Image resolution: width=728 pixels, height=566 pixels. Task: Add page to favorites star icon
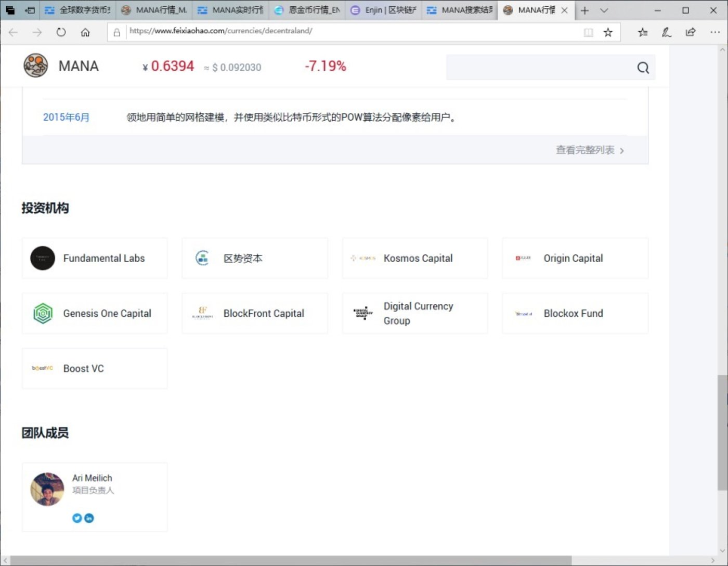coord(608,32)
